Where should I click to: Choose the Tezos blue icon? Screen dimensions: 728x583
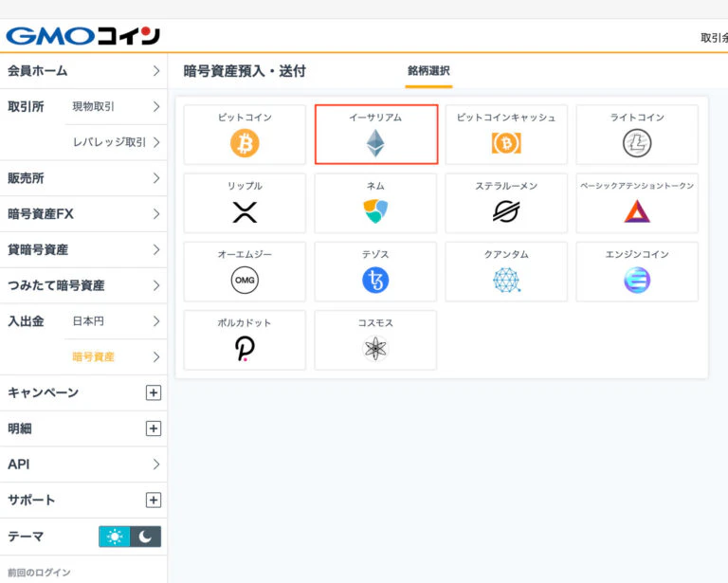[375, 280]
